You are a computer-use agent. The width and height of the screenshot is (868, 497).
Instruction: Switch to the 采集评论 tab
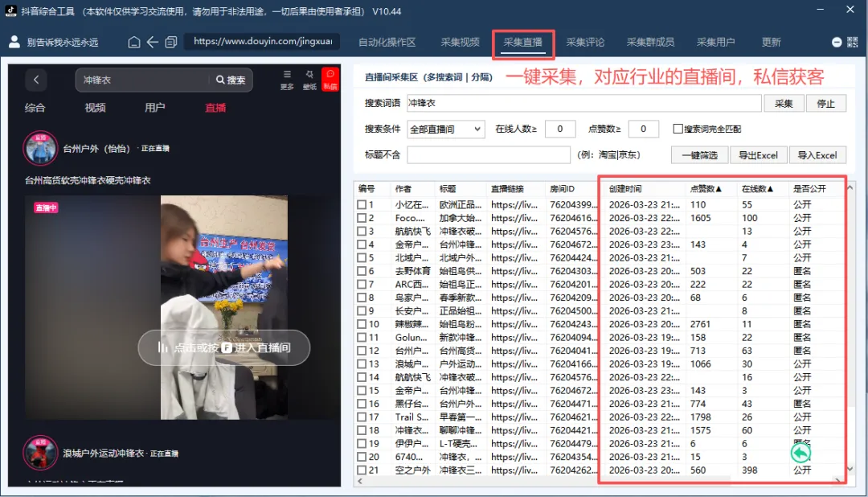(586, 43)
